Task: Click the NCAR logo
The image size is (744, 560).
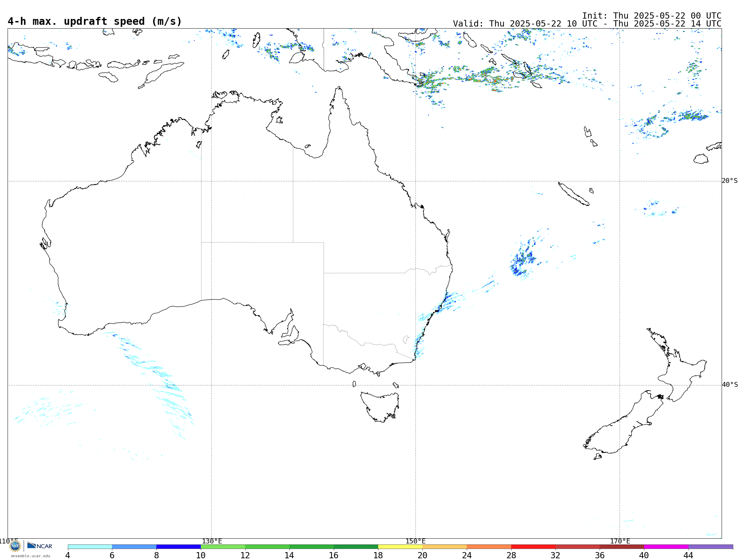Action: pyautogui.click(x=40, y=546)
